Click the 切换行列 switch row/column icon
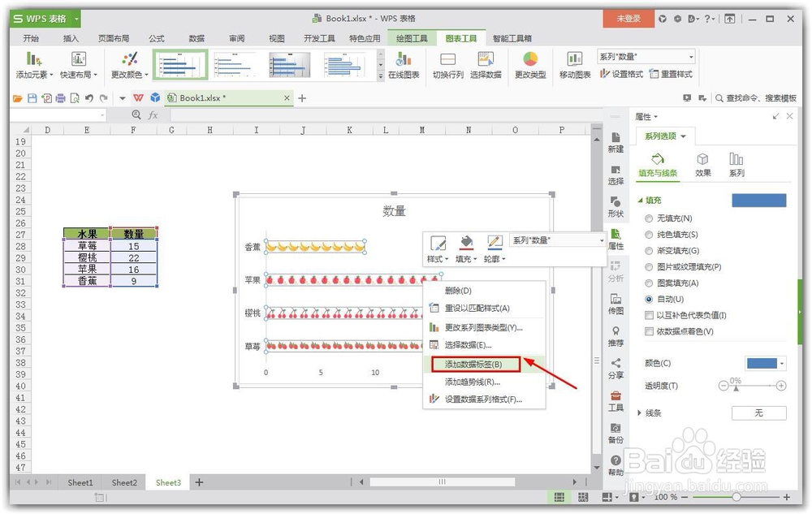Viewport: 812px width, 514px height. [447, 58]
